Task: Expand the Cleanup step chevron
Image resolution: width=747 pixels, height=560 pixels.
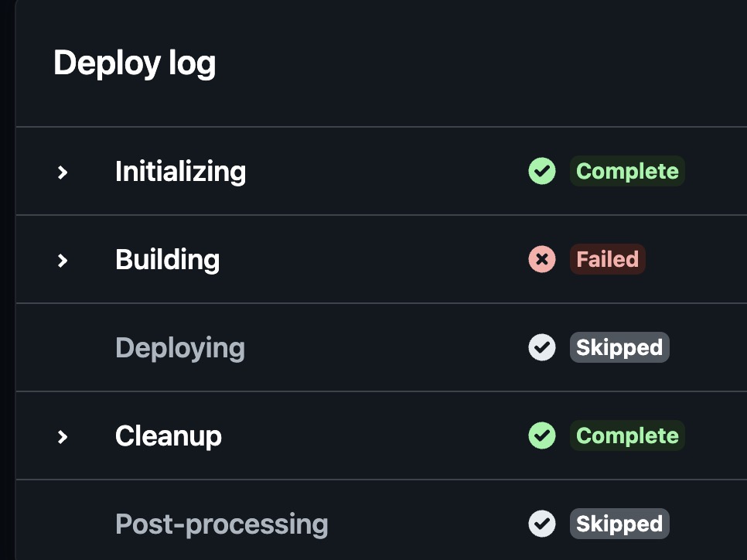Action: click(x=63, y=436)
